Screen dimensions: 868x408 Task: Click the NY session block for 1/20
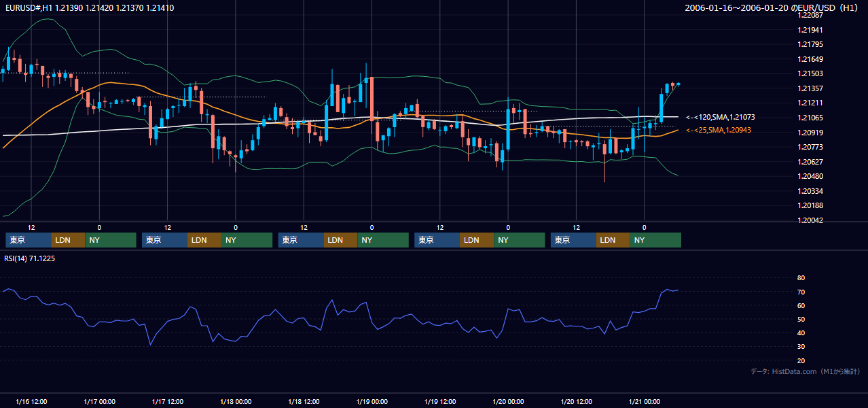656,240
